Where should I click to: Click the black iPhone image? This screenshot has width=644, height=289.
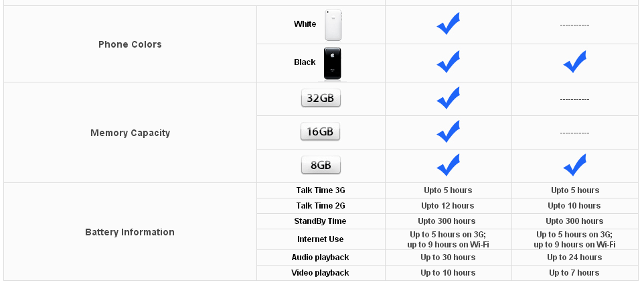point(332,63)
